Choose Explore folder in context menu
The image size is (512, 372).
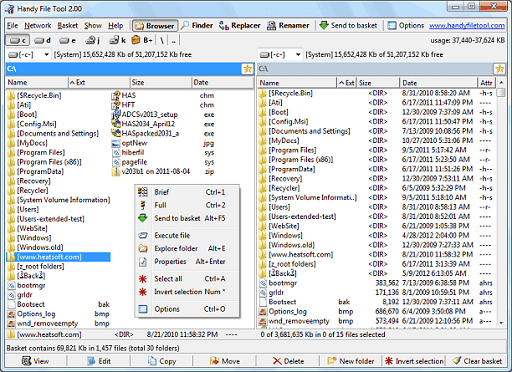tap(187, 249)
